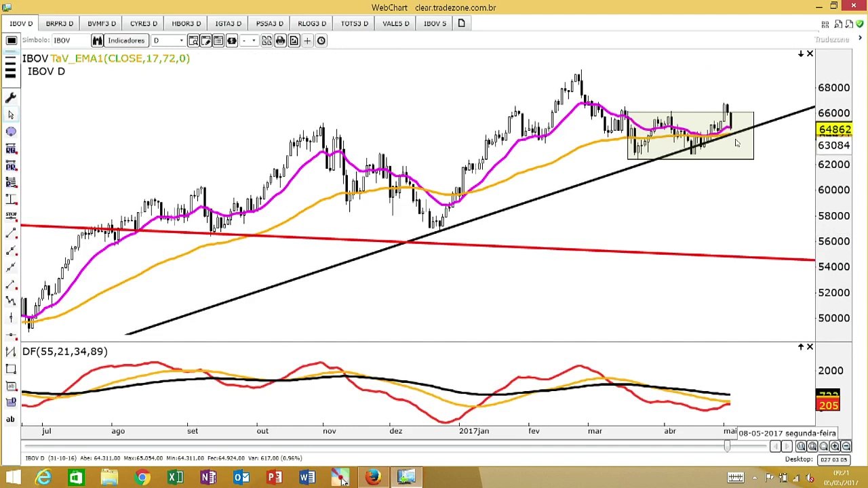
Task: Zoom in on the chart
Action: tap(835, 446)
